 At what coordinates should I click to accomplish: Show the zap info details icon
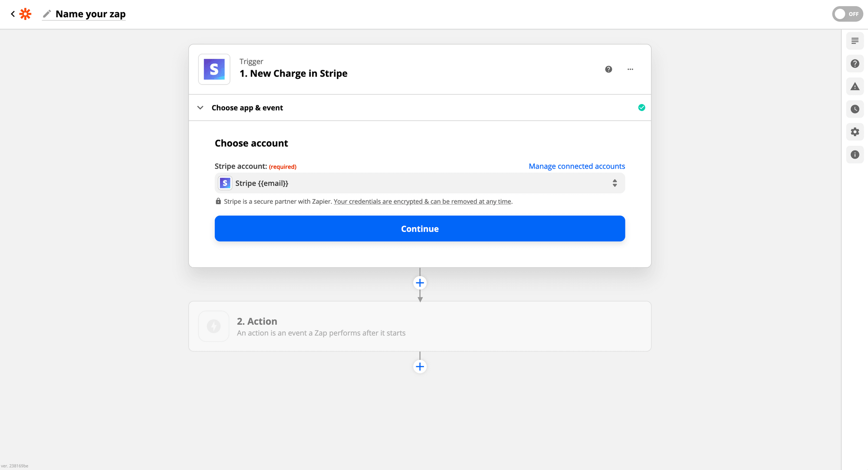855,155
